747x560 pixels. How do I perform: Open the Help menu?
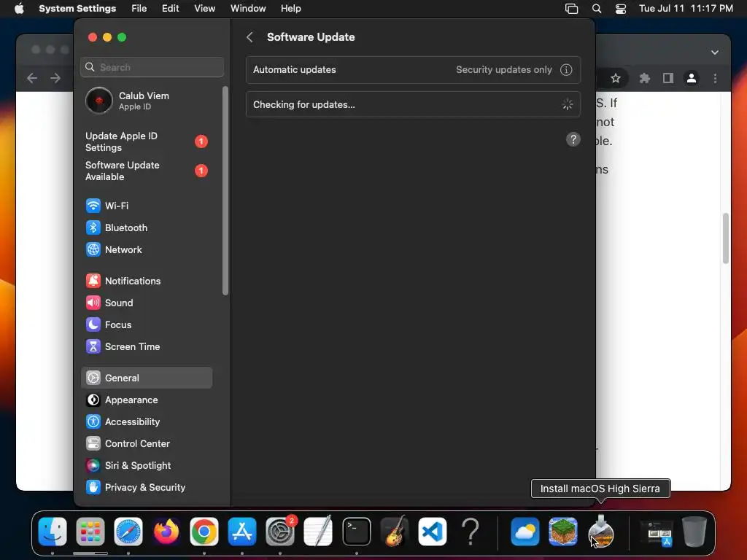pyautogui.click(x=290, y=9)
